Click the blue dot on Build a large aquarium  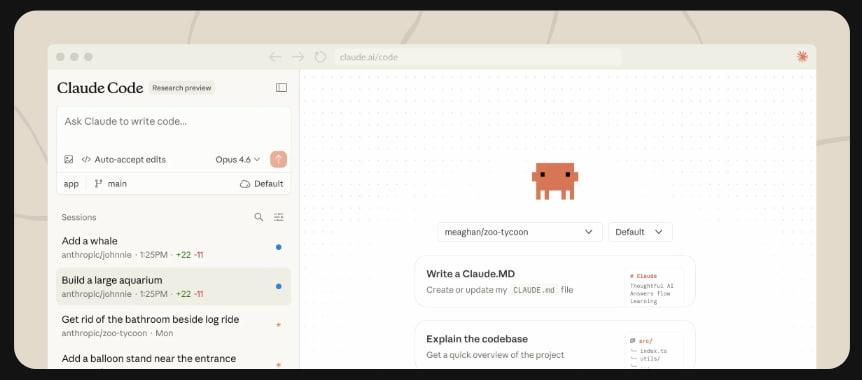pos(279,287)
